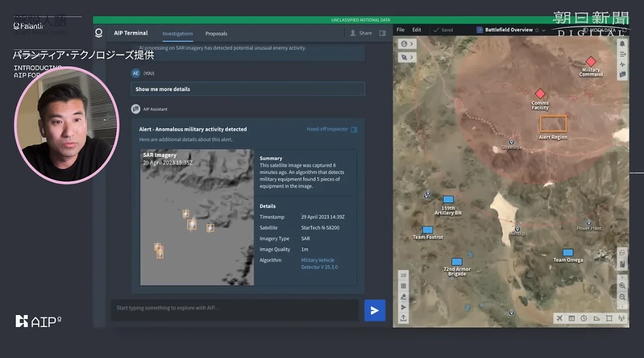Screen dimensions: 644x358
Task: Select the Comms Facility red diamond marker
Action: (540, 94)
